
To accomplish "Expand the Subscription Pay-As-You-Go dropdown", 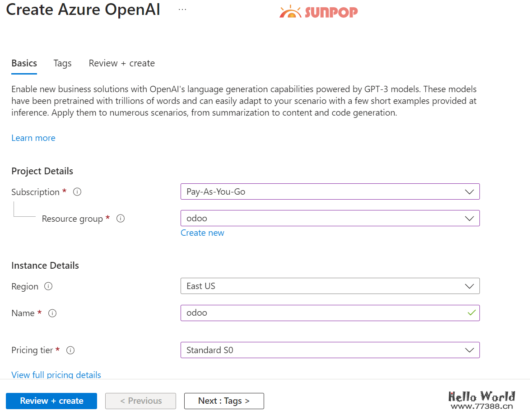I will (330, 191).
